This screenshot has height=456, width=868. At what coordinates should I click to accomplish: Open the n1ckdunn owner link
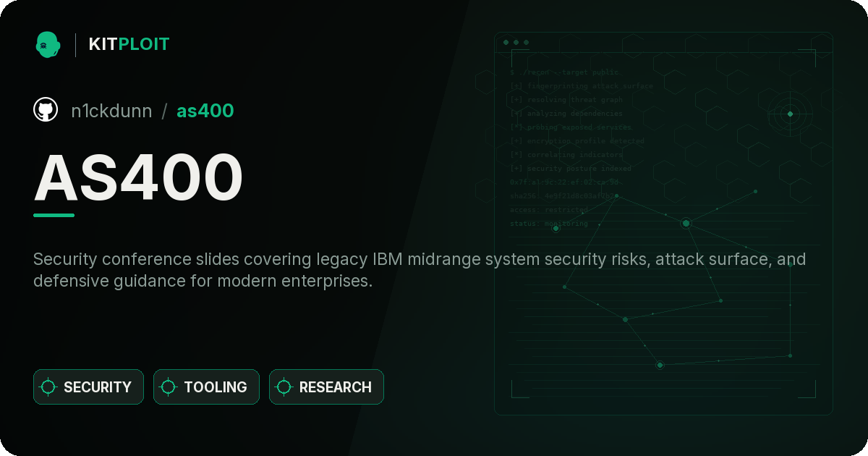click(x=111, y=111)
